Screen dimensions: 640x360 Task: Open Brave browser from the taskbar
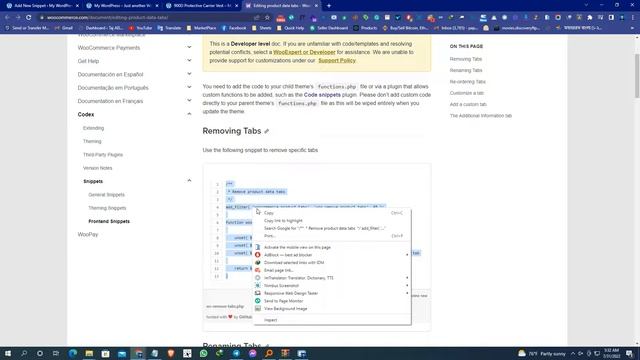coord(171,353)
